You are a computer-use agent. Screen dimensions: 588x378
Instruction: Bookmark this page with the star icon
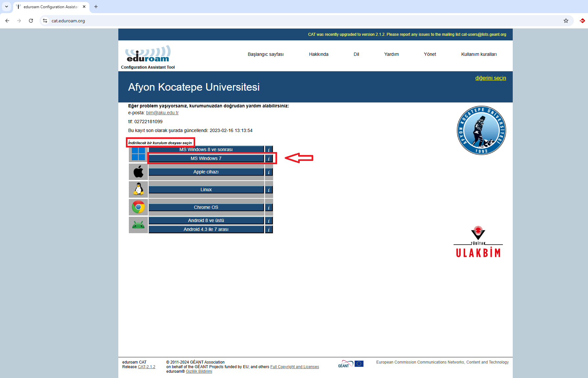(566, 21)
